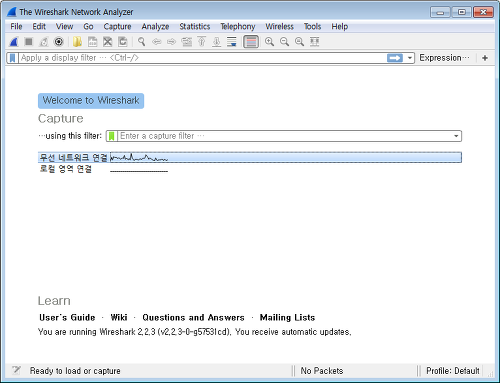Expand capture filter history dropdown
Screen dimensions: 500x383
pos(456,136)
